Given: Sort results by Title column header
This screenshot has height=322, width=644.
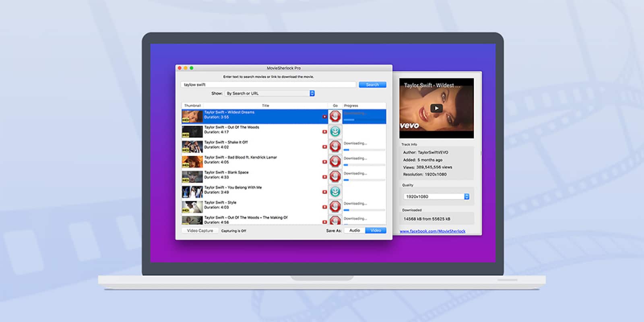Looking at the screenshot, I should [x=265, y=105].
